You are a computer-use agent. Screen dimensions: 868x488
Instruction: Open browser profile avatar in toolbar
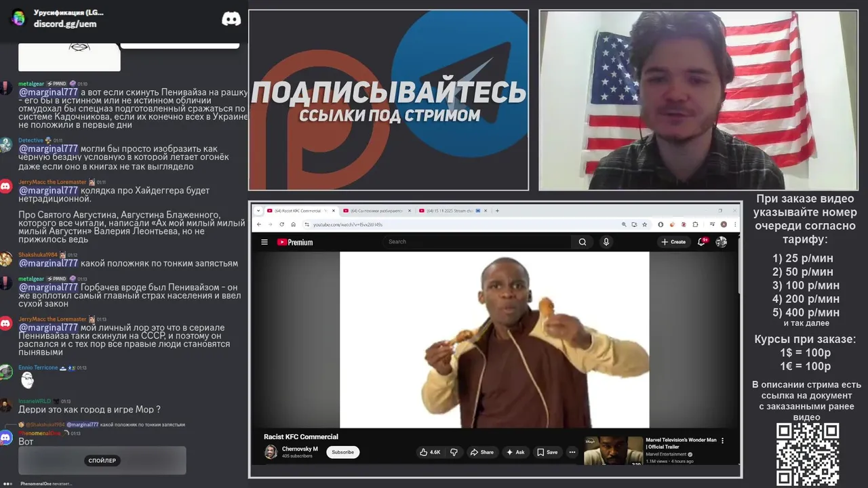[724, 224]
